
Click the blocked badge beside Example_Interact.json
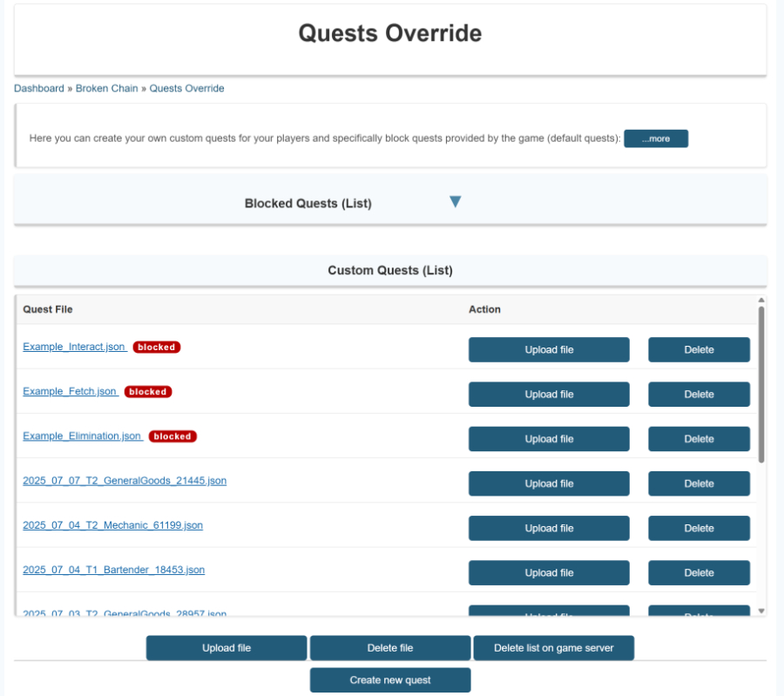[157, 347]
